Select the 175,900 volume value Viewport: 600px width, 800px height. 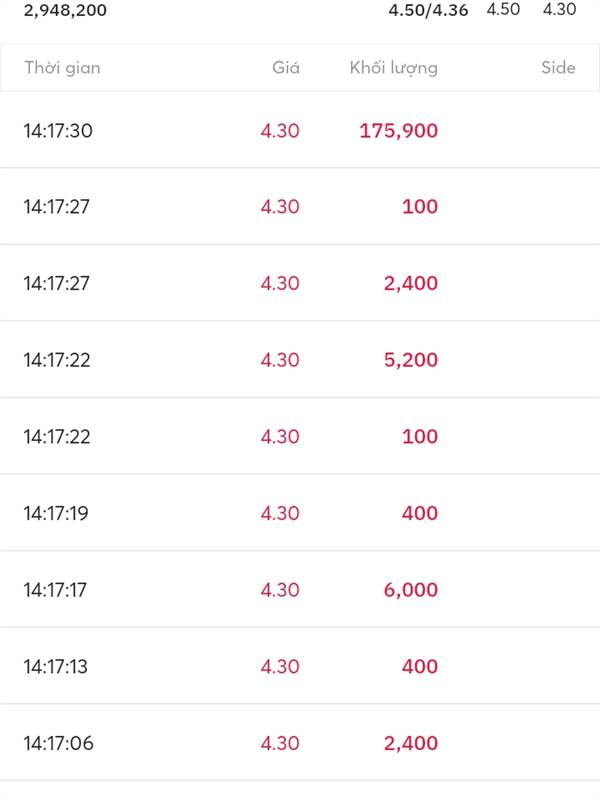[398, 131]
